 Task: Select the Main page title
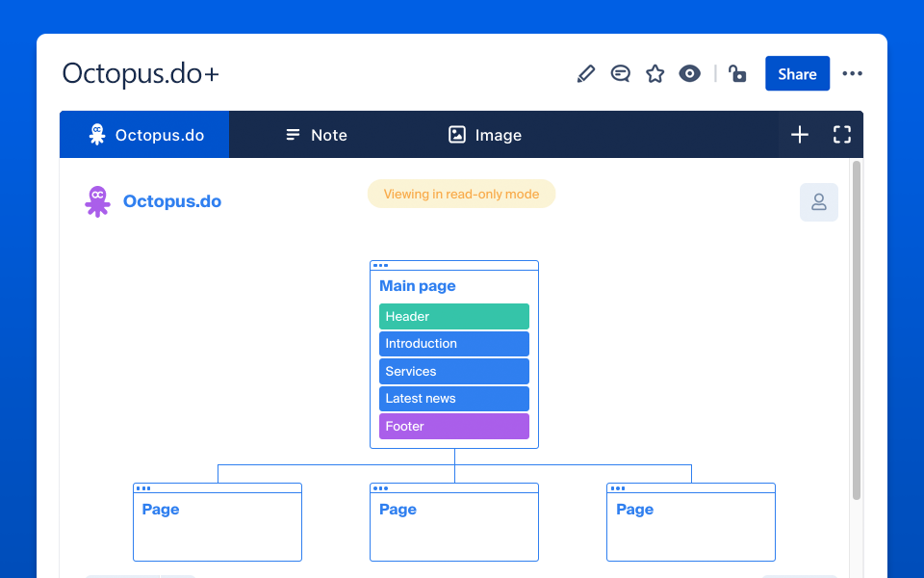coord(417,286)
